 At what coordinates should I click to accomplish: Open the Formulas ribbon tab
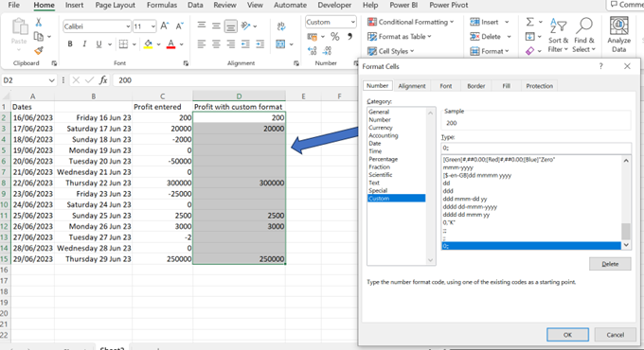click(x=162, y=5)
